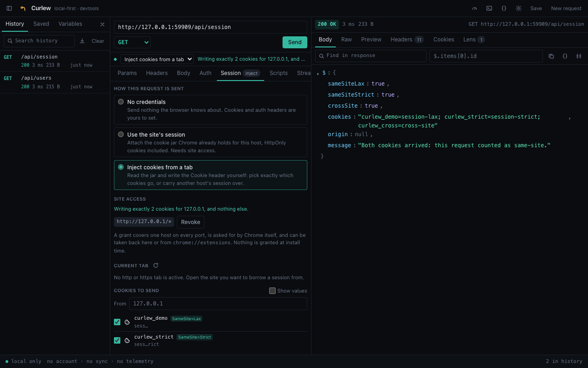Image resolution: width=588 pixels, height=368 pixels.
Task: Open /api/session history entry
Action: (55, 61)
